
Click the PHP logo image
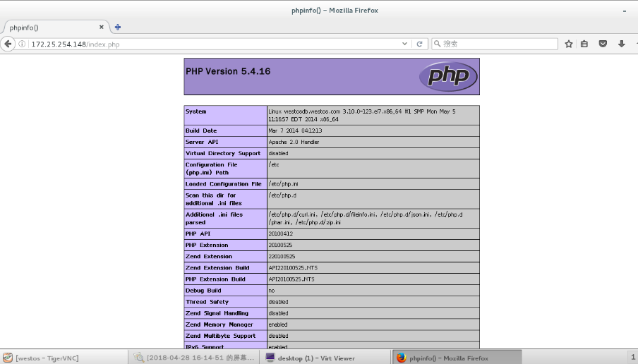448,76
